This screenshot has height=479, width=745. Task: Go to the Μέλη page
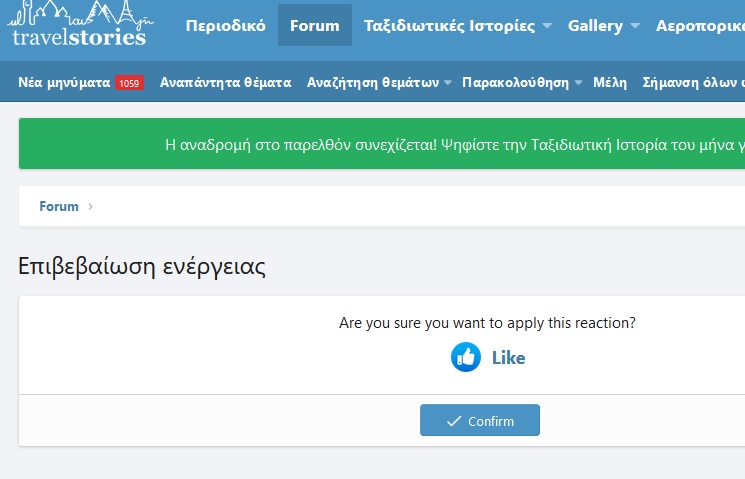pos(609,83)
